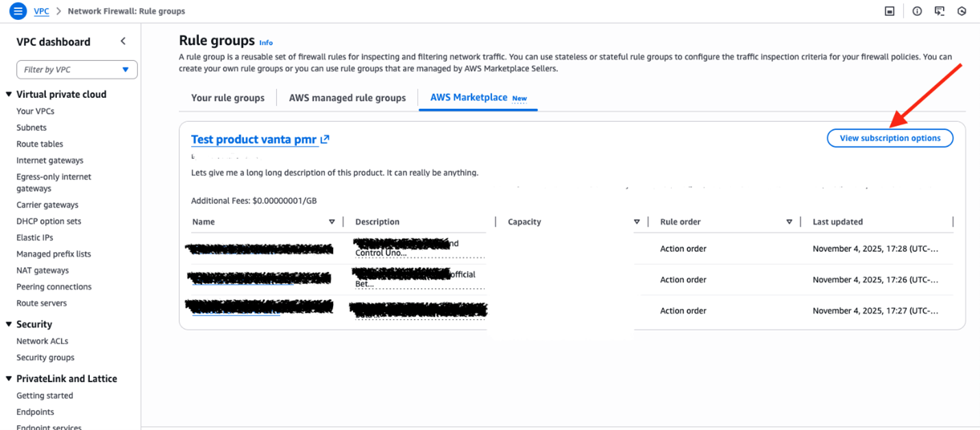This screenshot has width=980, height=430.
Task: Open the Test product vanta pmr link
Action: (x=254, y=138)
